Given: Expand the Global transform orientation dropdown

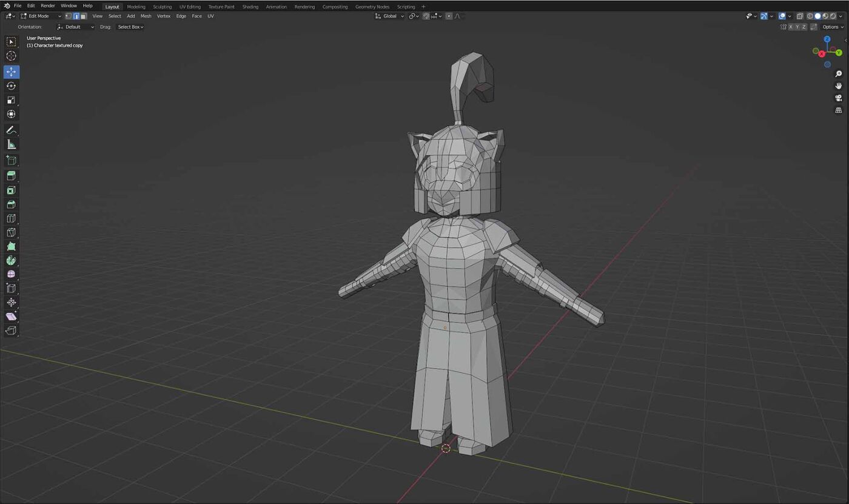Looking at the screenshot, I should (x=389, y=16).
